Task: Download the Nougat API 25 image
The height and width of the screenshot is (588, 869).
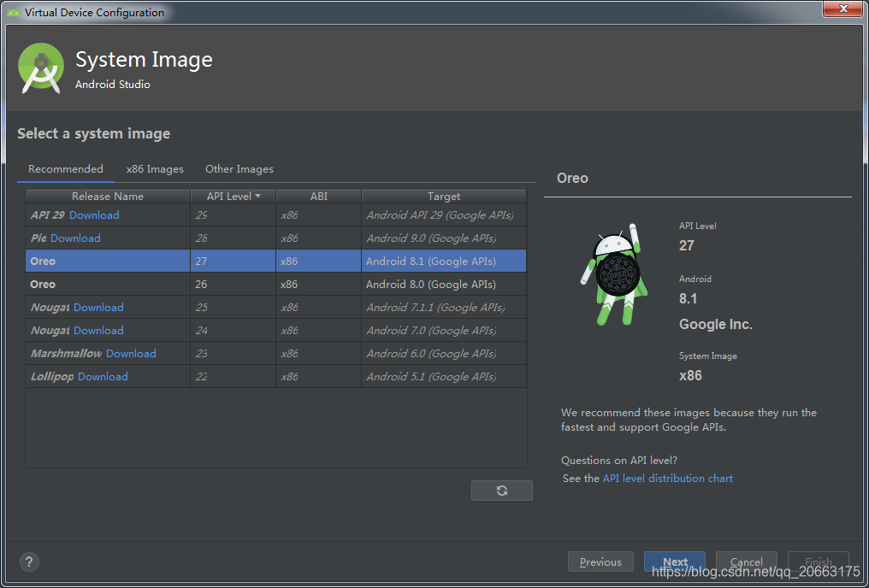Action: (98, 308)
